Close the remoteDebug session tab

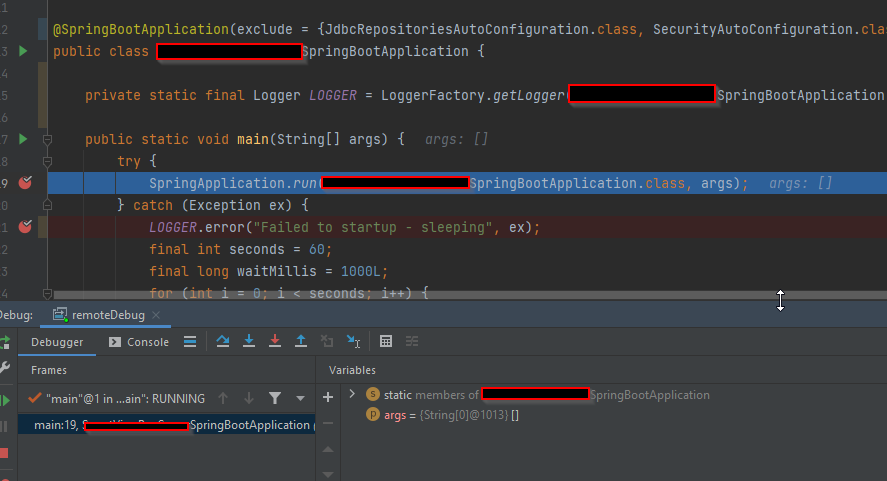coord(156,315)
